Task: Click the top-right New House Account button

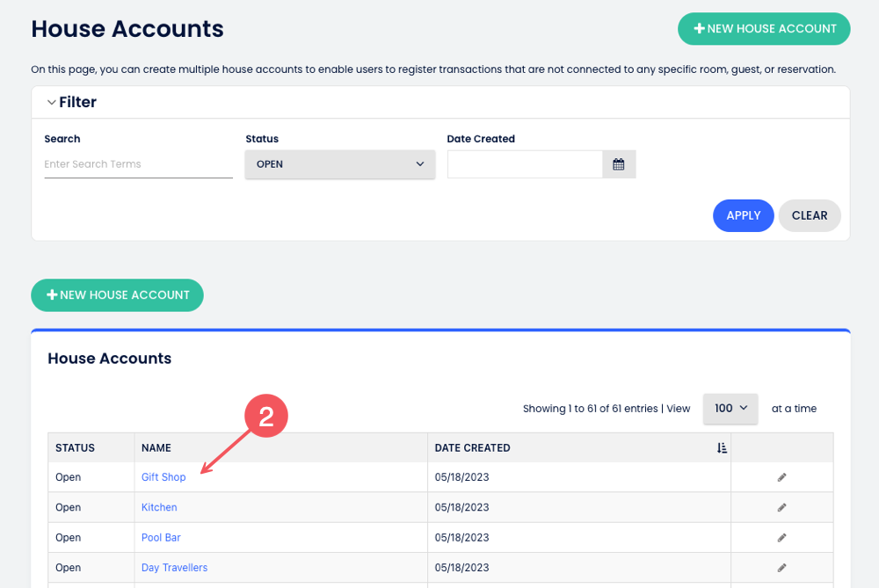Action: [764, 29]
